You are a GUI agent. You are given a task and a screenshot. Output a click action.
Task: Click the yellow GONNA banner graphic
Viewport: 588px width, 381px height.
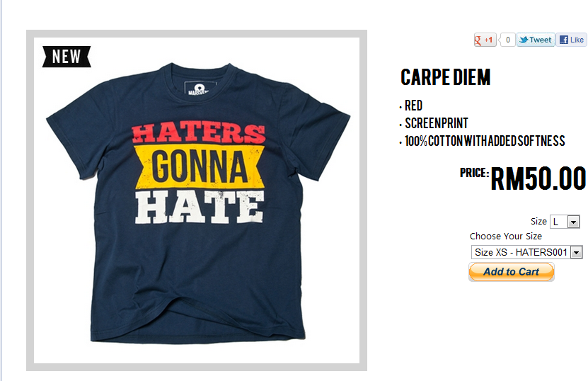coord(199,166)
